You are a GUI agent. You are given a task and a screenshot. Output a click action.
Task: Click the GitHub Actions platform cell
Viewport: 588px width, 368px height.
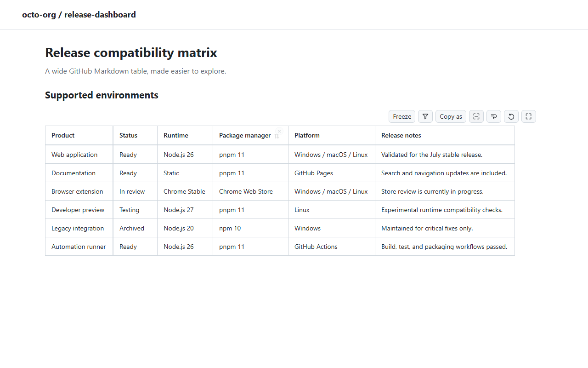[x=332, y=247]
